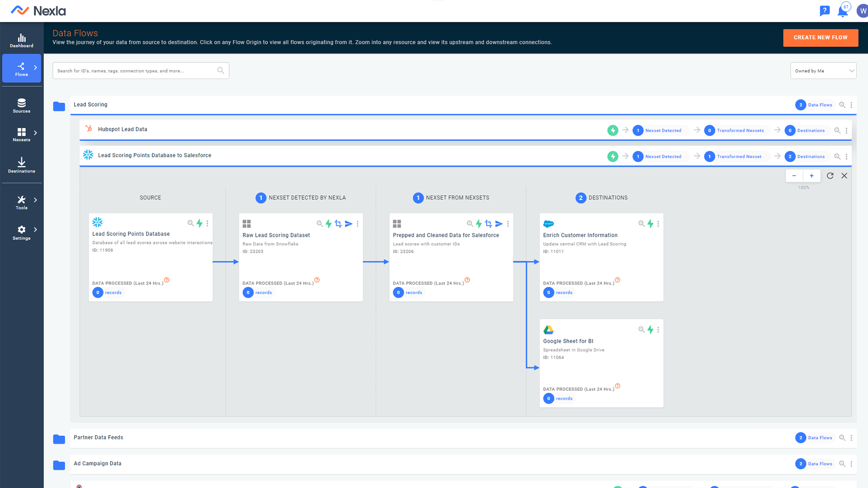Viewport: 868px width, 488px height.
Task: Zoom in the flow canvas with plus button
Action: click(811, 176)
